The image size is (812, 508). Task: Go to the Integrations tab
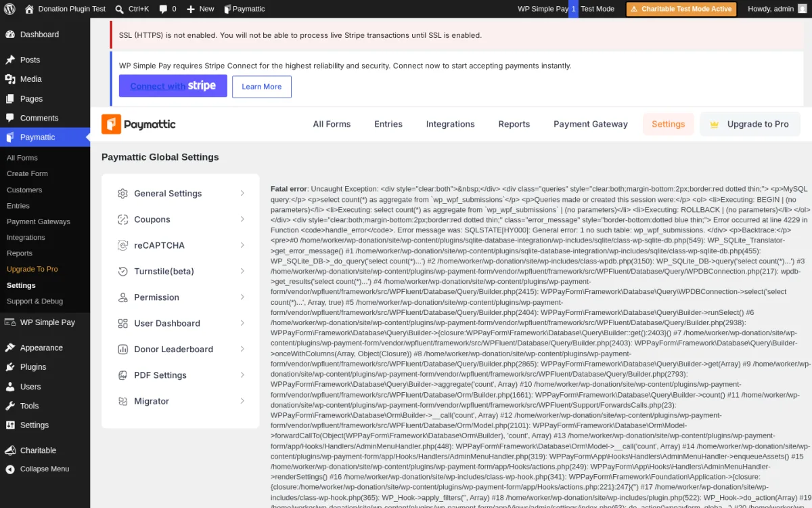[450, 124]
